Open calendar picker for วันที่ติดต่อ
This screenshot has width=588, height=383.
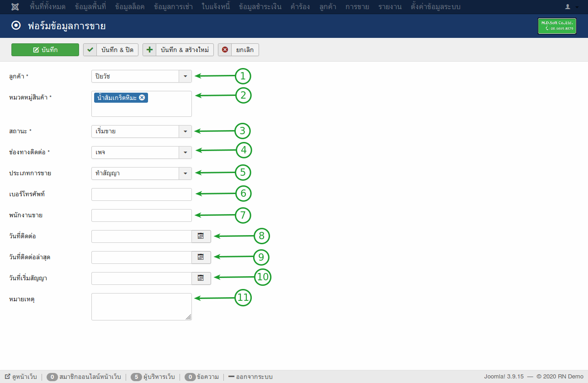coord(201,236)
